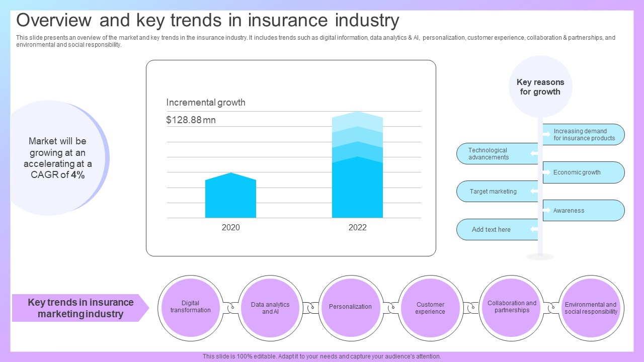
Task: Select the Personalization circle
Action: 350,308
